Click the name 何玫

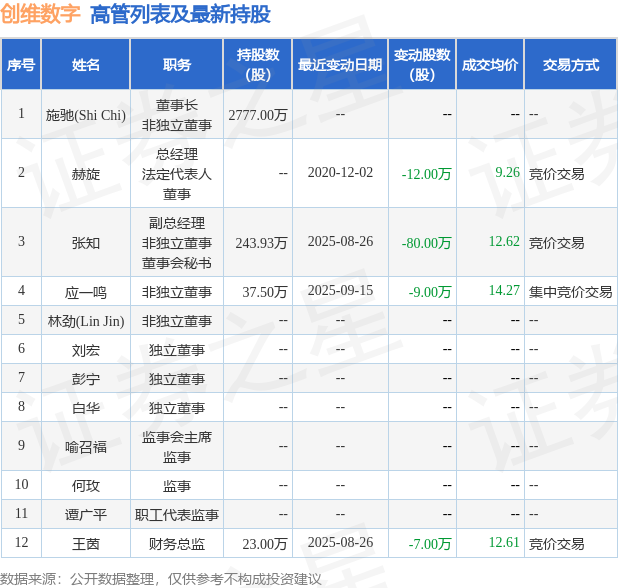[86, 486]
